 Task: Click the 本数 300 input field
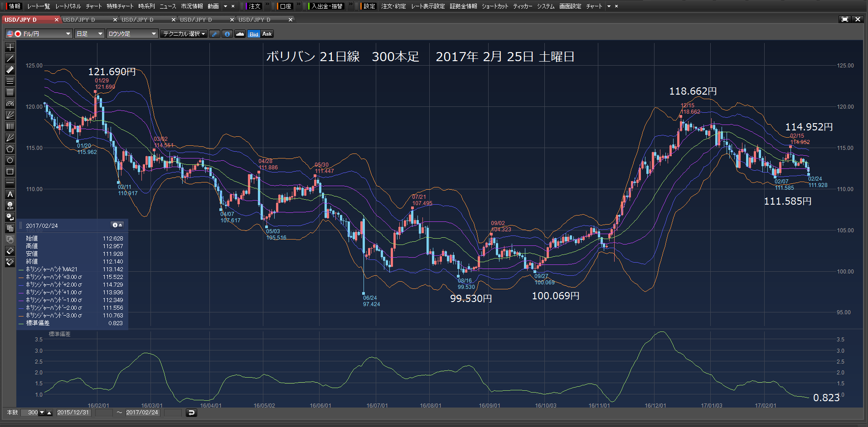pos(29,413)
